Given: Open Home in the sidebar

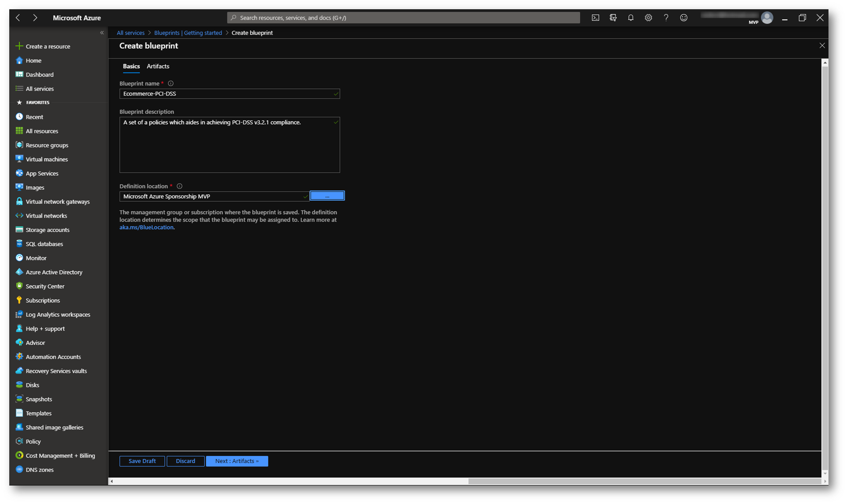Looking at the screenshot, I should pyautogui.click(x=29, y=60).
